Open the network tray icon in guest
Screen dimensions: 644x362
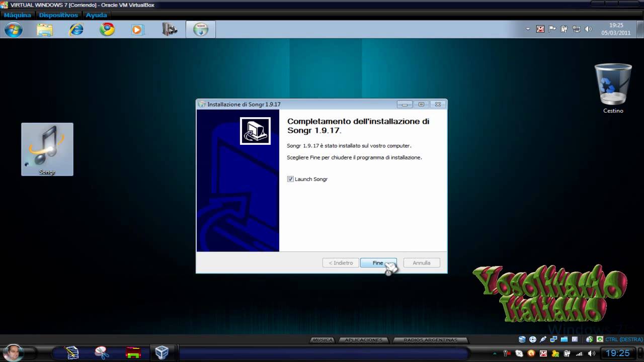576,29
